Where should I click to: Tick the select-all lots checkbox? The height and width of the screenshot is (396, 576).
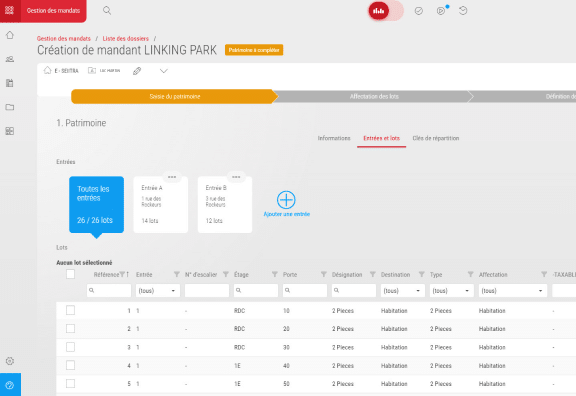(71, 274)
